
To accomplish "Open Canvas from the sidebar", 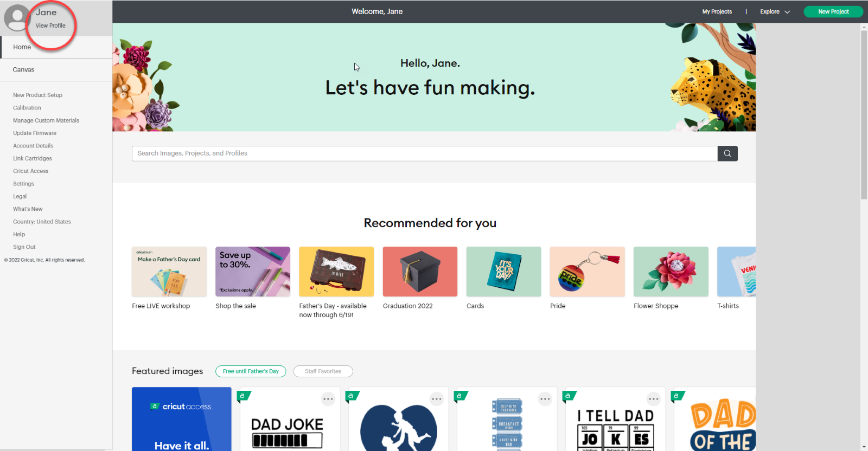I will [x=23, y=70].
